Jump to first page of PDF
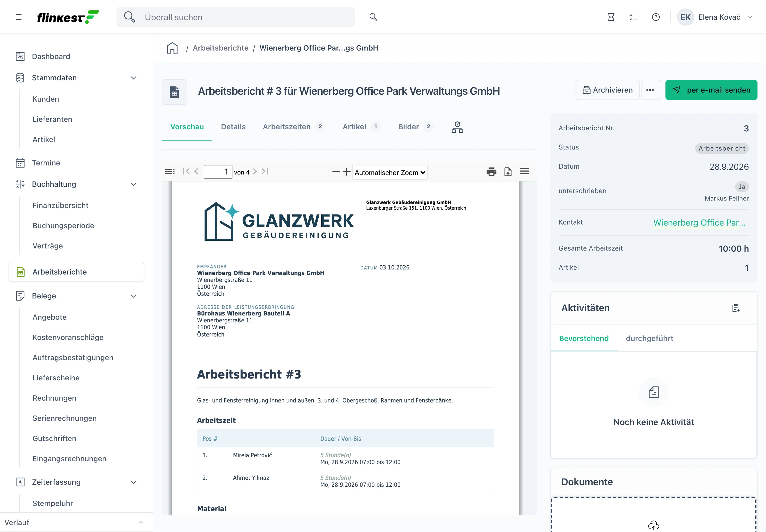 (186, 171)
